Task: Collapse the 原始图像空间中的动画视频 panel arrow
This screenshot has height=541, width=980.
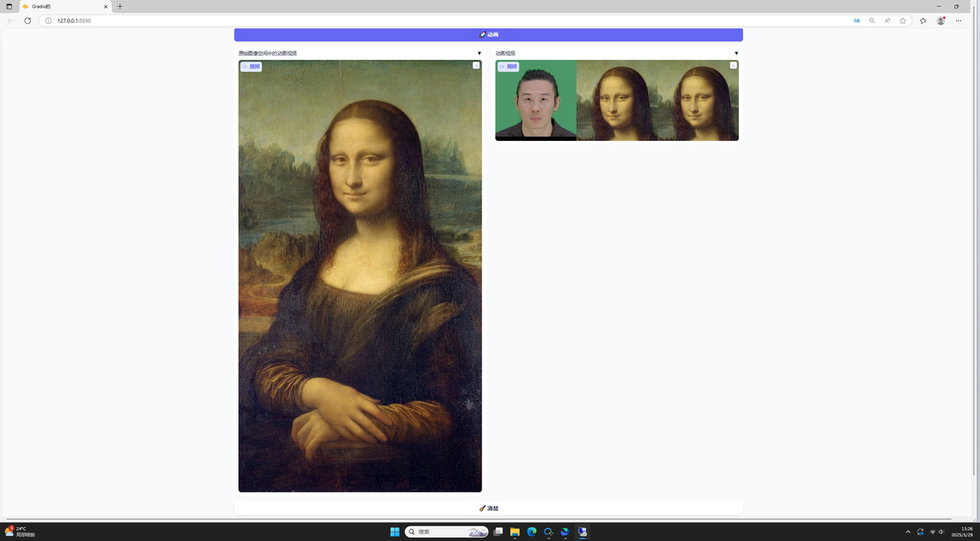Action: [479, 54]
